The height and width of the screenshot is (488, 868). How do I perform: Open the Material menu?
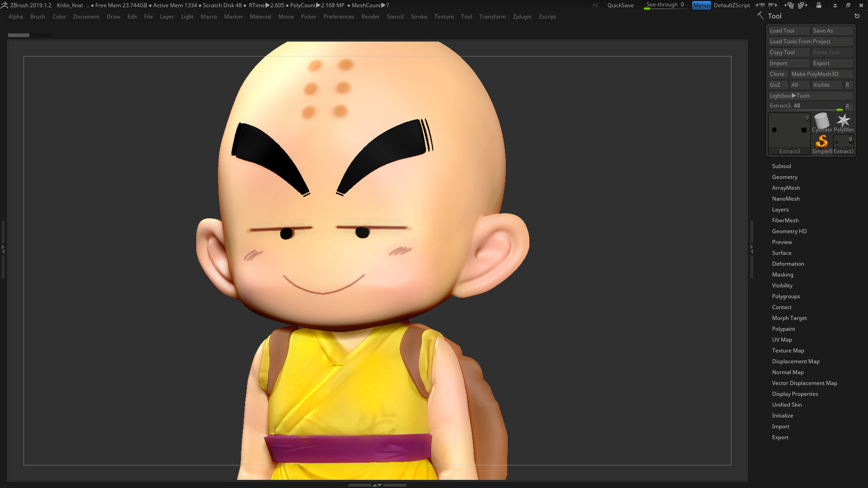pos(260,16)
